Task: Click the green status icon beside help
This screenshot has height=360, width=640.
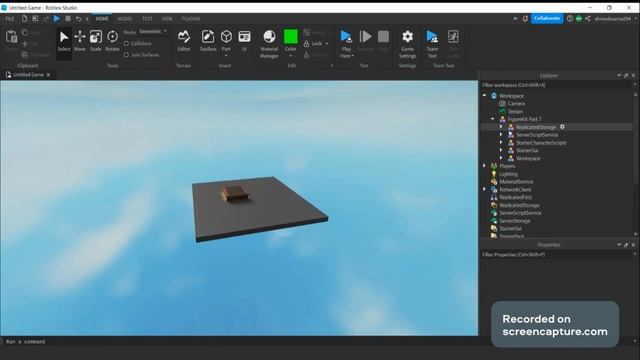Action: tap(579, 19)
